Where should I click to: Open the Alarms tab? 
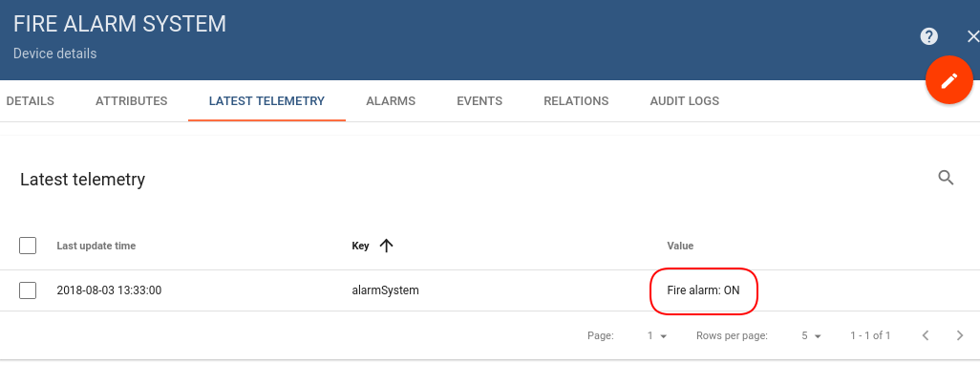(x=391, y=100)
